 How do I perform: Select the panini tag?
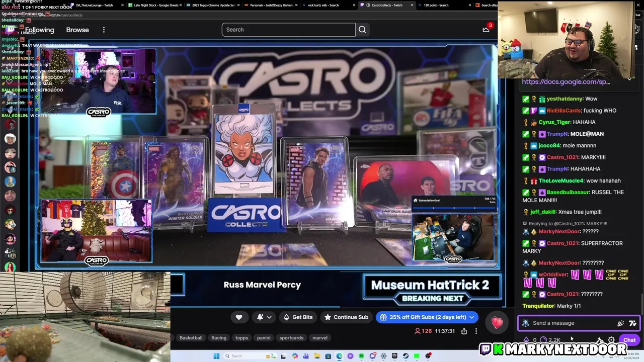[x=264, y=338]
